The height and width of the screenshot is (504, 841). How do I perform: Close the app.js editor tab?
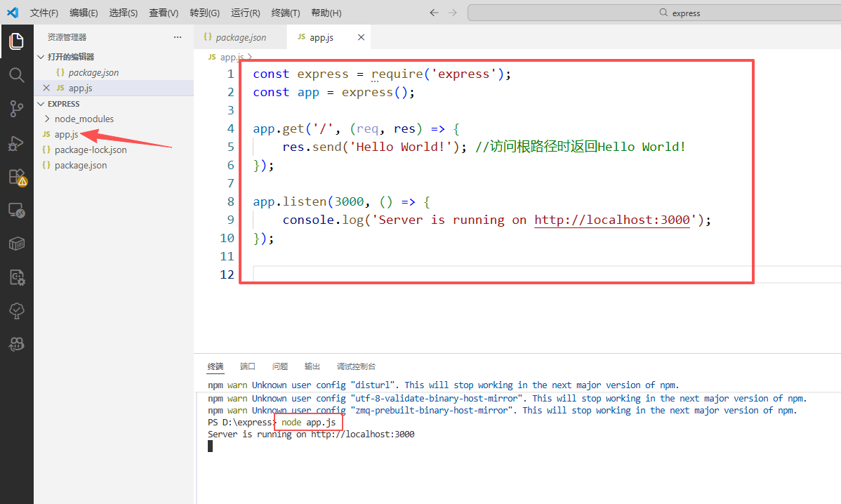point(361,37)
